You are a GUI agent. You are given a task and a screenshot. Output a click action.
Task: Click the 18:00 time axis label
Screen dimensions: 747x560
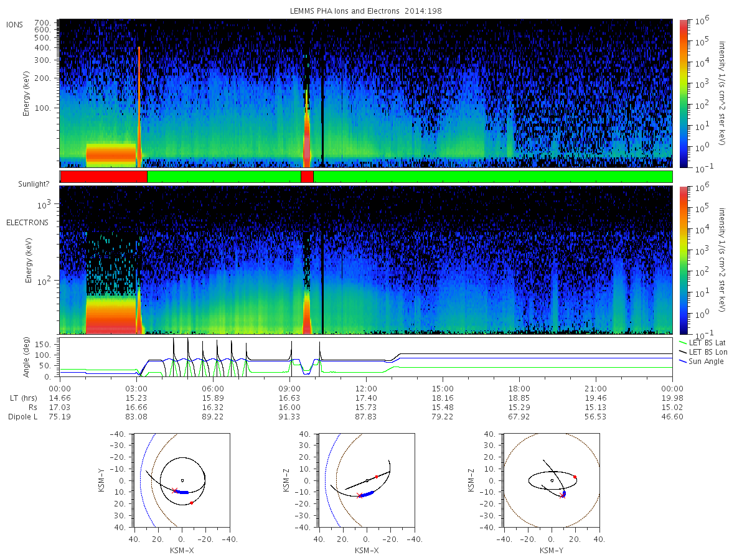coord(519,388)
